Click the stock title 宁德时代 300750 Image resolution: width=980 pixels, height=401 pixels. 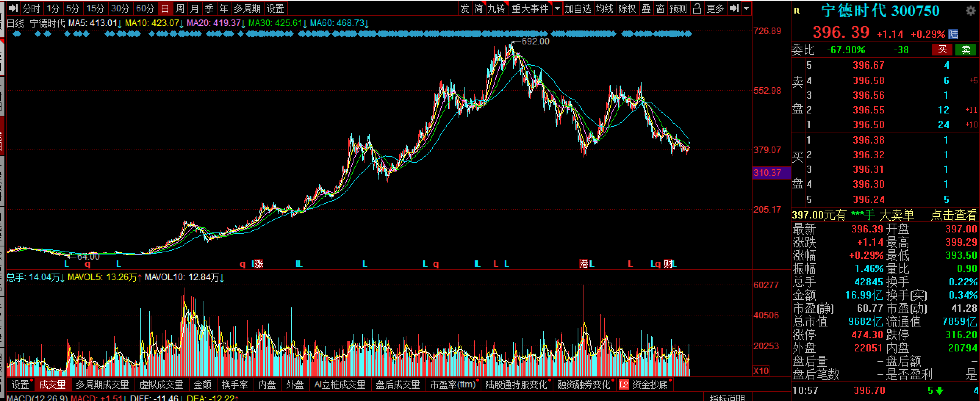point(880,11)
